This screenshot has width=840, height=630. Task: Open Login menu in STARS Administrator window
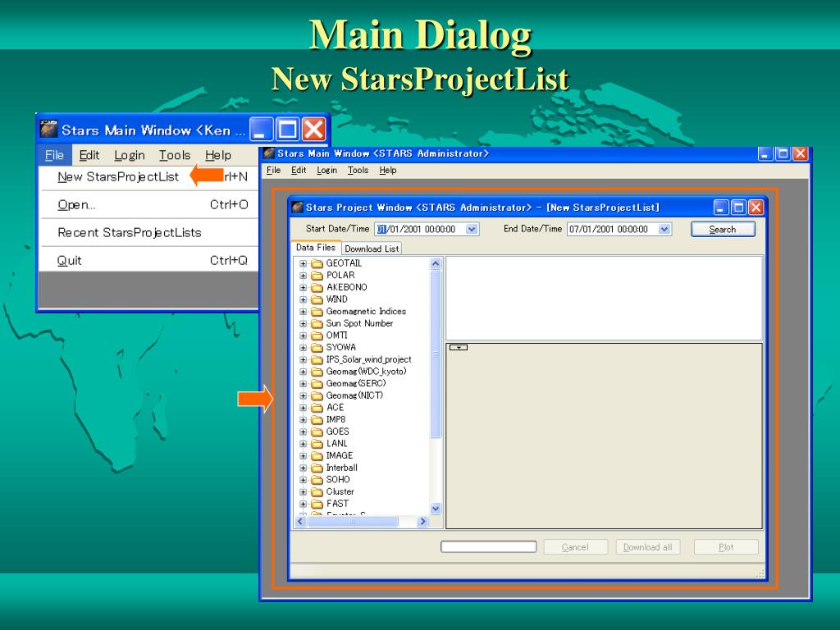pos(326,171)
